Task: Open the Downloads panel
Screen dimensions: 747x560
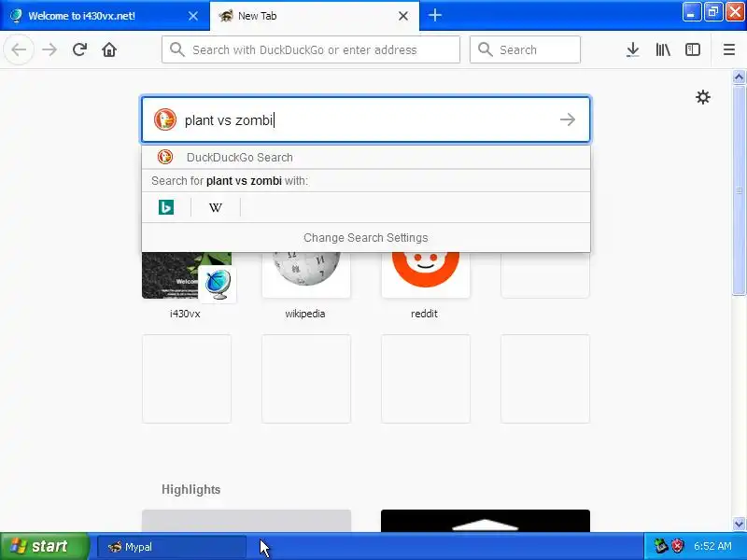Action: coord(633,49)
